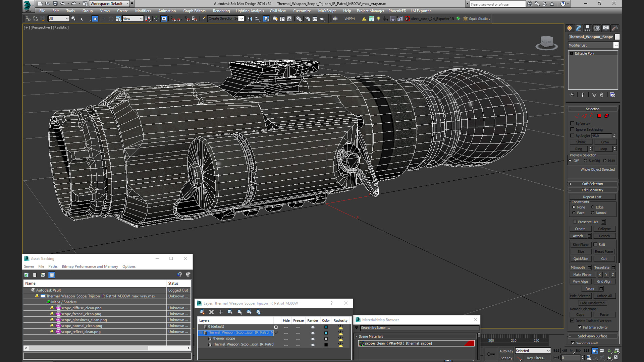
Task: Click the Save File floppy icon
Action: 55,4
